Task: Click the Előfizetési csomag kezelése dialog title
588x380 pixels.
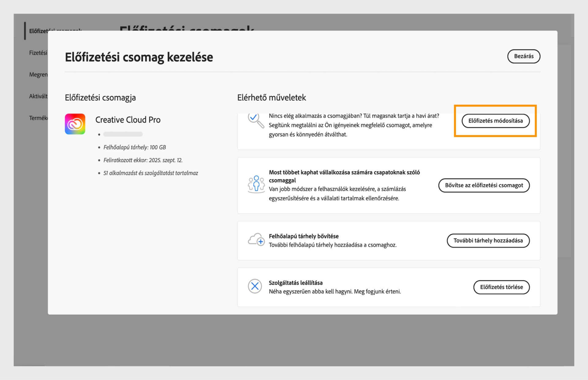Action: (139, 57)
